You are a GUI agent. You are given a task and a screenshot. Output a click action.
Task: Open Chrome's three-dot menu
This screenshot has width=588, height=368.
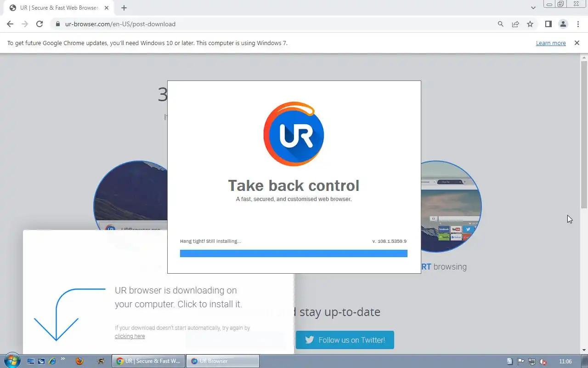(578, 24)
